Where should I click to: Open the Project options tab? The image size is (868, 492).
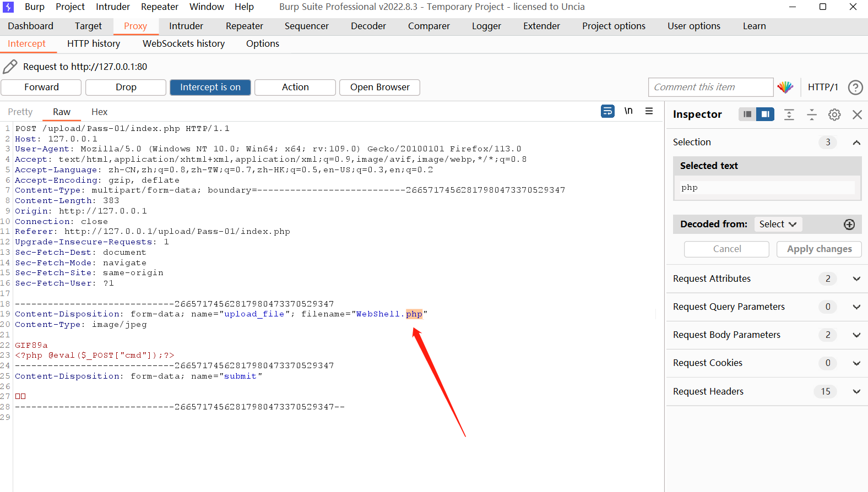pyautogui.click(x=614, y=26)
